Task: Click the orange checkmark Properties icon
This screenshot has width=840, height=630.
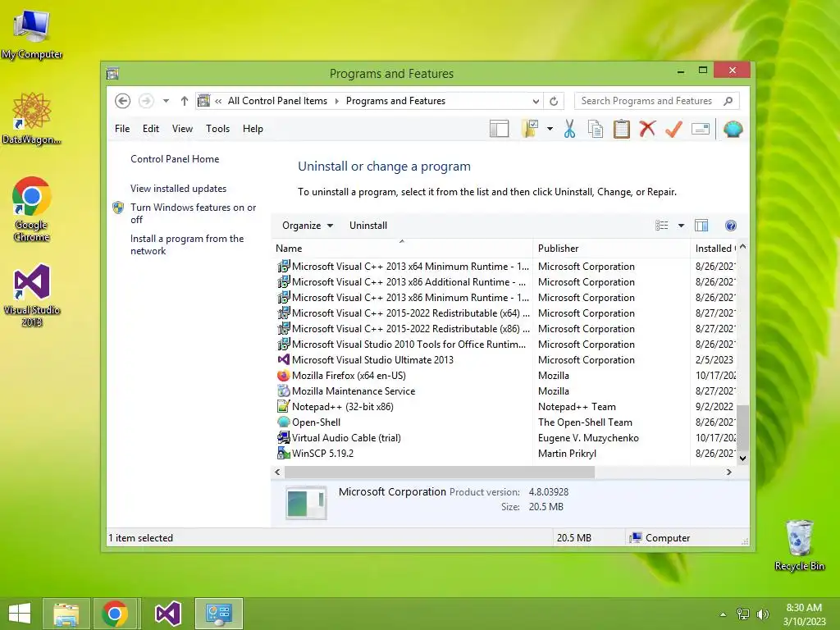Action: (673, 129)
